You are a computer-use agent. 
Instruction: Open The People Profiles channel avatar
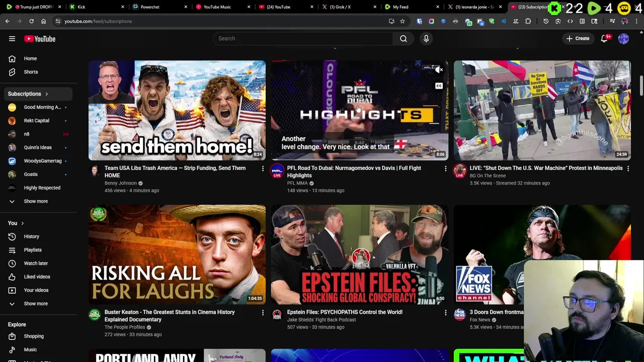point(95,315)
